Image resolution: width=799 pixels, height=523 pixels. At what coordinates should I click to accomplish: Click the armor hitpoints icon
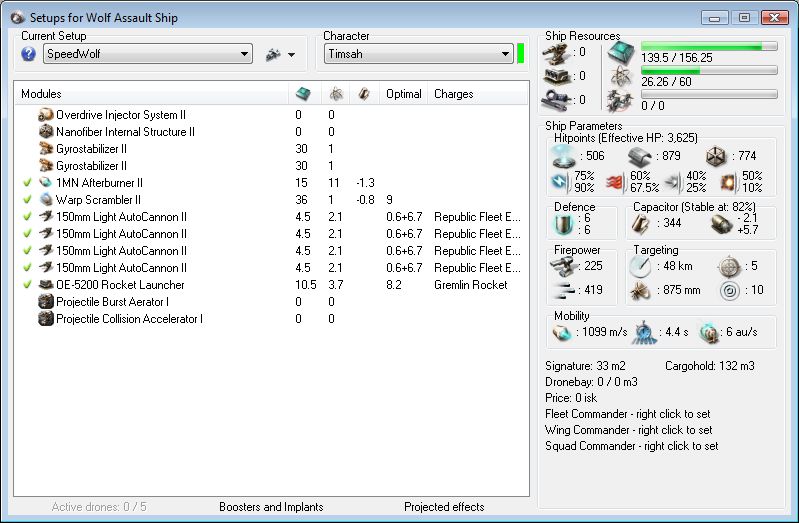point(640,156)
